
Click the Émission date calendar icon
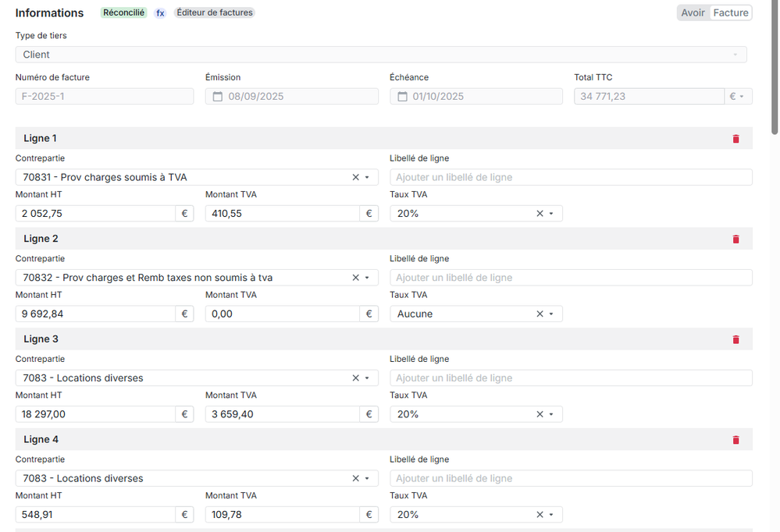click(216, 97)
